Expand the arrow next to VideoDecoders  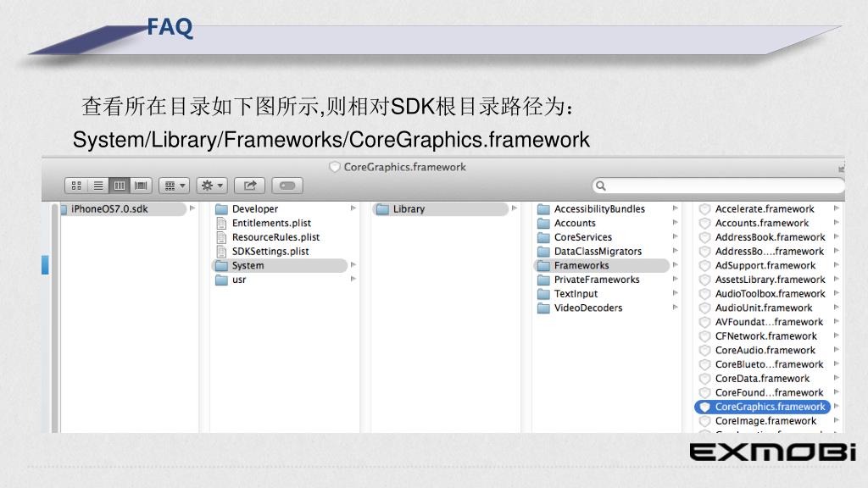click(x=676, y=307)
